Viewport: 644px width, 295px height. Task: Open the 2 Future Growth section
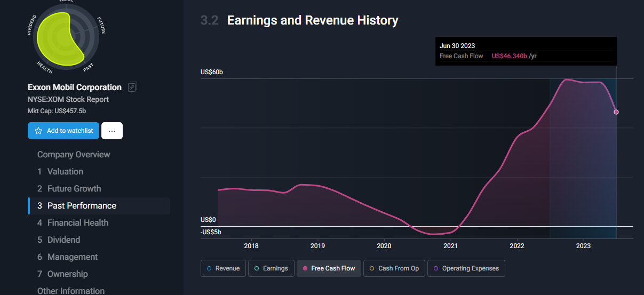click(69, 189)
